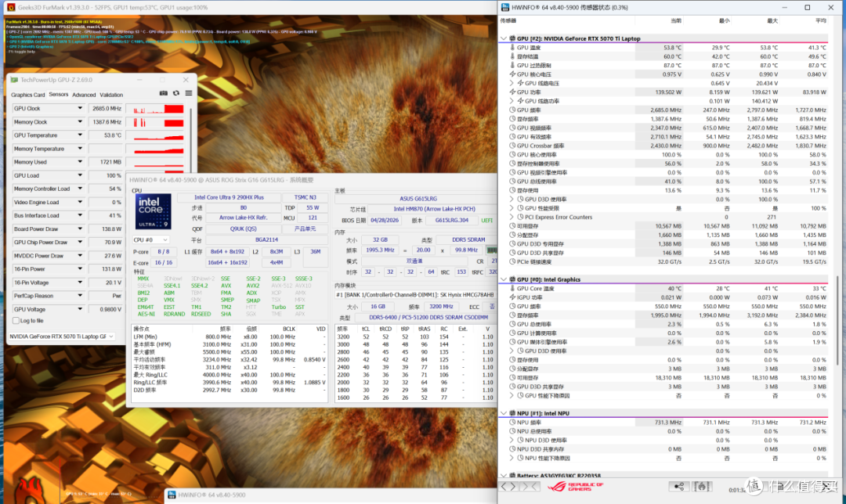Click GPU 功率 lightning icon row
Viewport: 846px width, 504px height.
point(512,92)
